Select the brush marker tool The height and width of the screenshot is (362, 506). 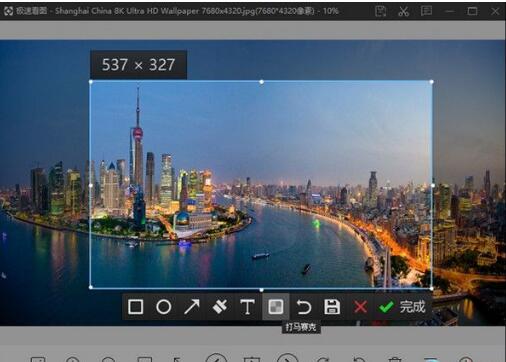click(x=220, y=307)
